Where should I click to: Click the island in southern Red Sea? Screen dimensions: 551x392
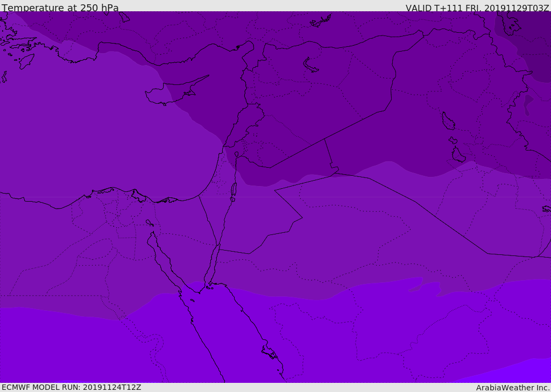coord(270,352)
